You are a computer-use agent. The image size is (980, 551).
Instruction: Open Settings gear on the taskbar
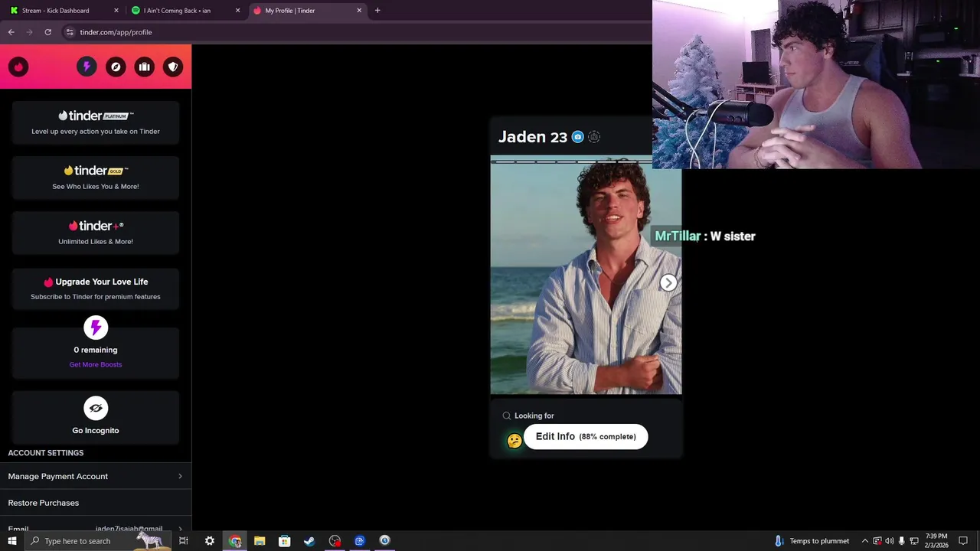[209, 541]
